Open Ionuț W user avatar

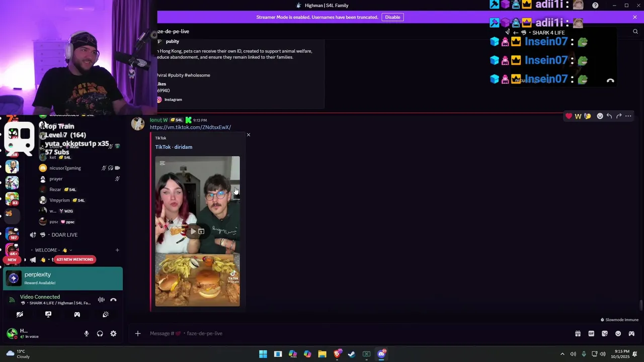[x=137, y=124]
